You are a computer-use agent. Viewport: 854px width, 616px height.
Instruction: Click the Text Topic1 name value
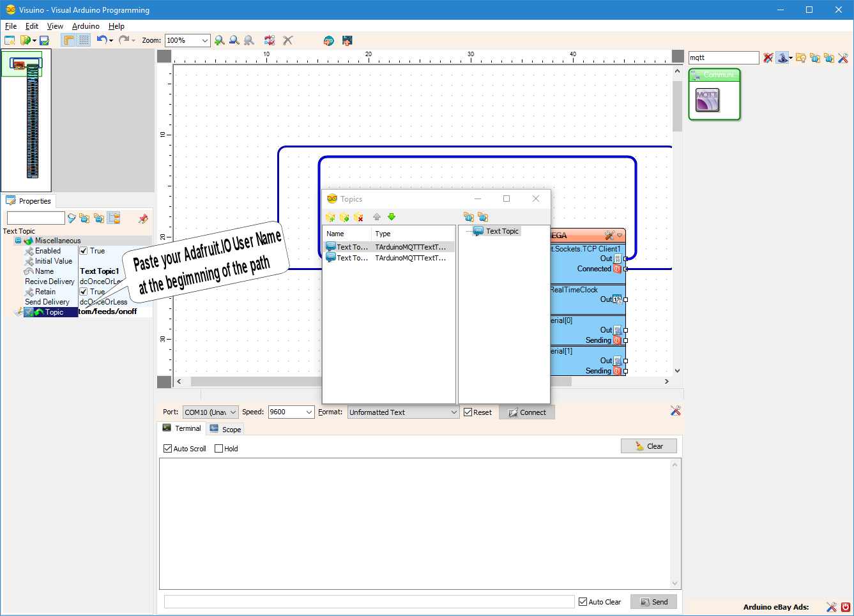(x=100, y=271)
